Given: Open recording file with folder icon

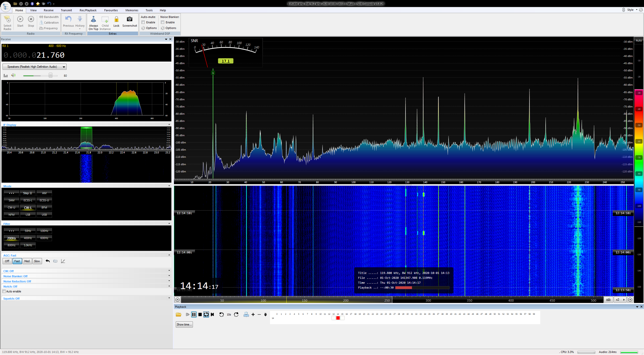Looking at the screenshot, I should [x=179, y=314].
